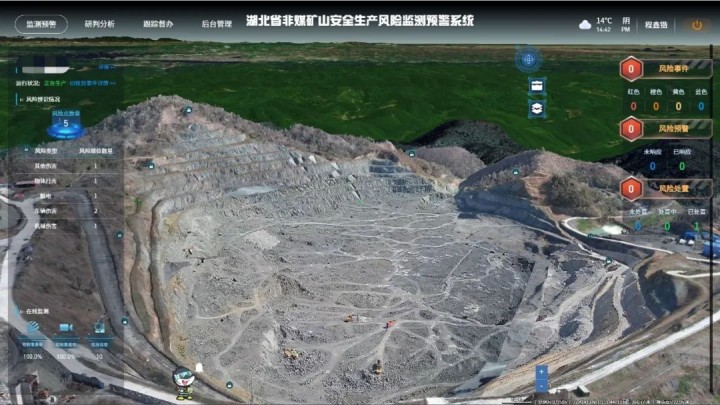Go to the 后台管理 section
Image resolution: width=720 pixels, height=405 pixels.
(x=215, y=23)
